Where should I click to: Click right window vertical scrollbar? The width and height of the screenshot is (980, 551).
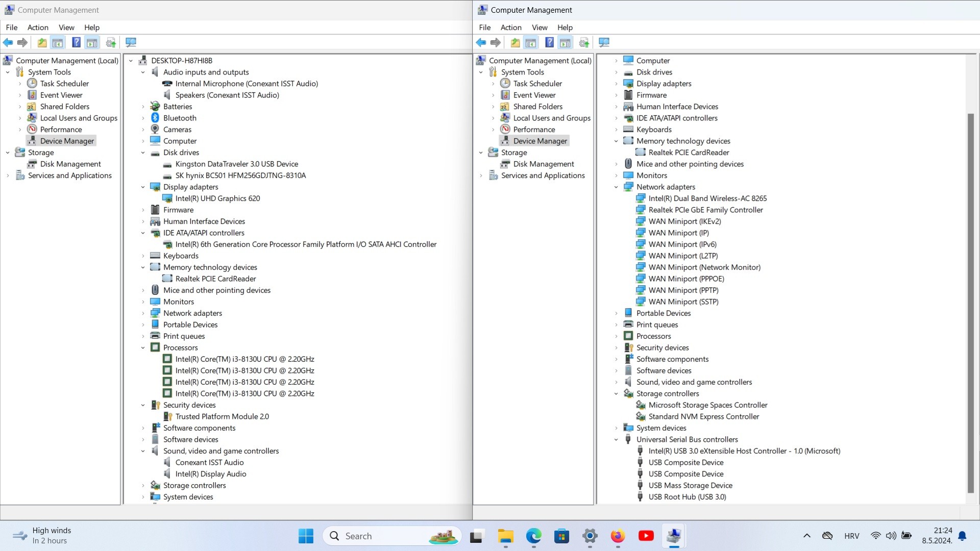[971, 303]
